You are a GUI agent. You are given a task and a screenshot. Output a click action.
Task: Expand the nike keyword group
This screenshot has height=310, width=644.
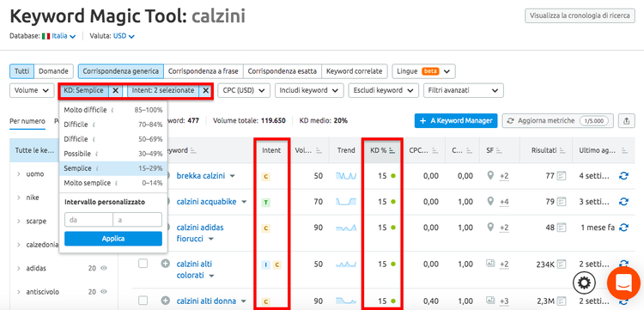tap(19, 198)
